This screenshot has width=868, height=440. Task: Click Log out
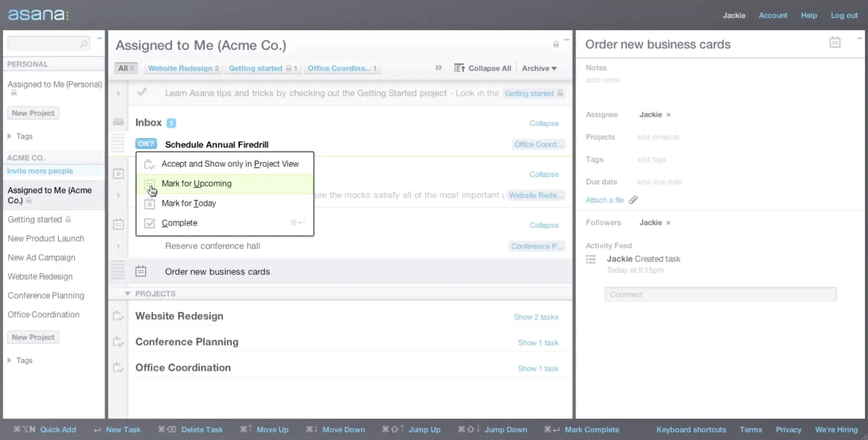tap(844, 15)
